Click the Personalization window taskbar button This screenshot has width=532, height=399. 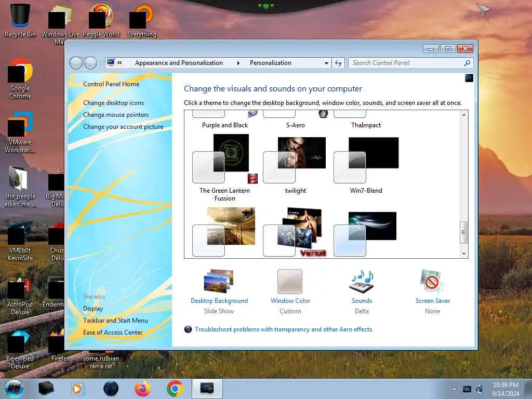(207, 389)
